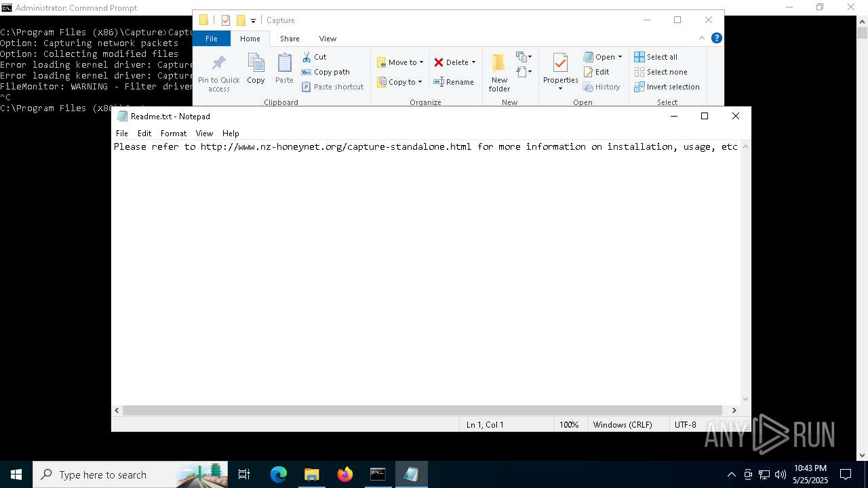Image resolution: width=868 pixels, height=488 pixels.
Task: Click the red Delete icon
Action: pos(439,62)
